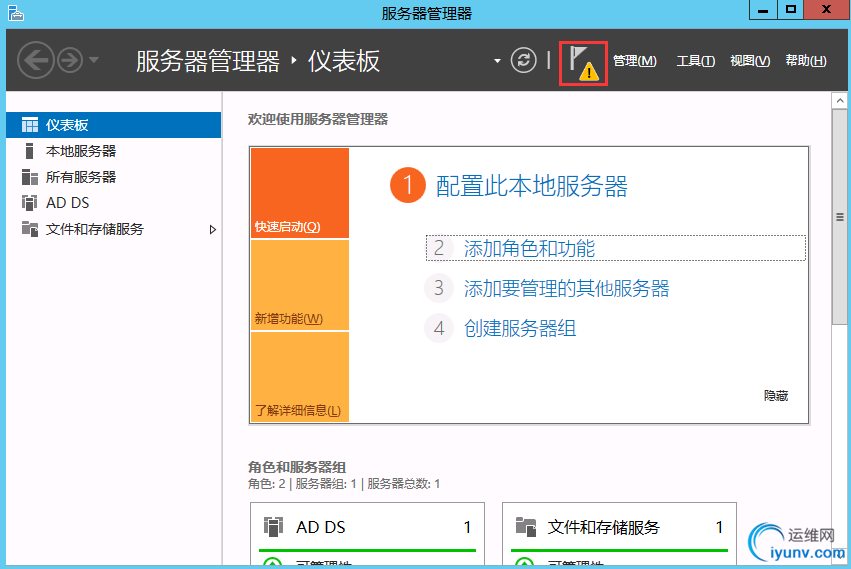Open the navigation history dropdown arrow

(x=94, y=60)
